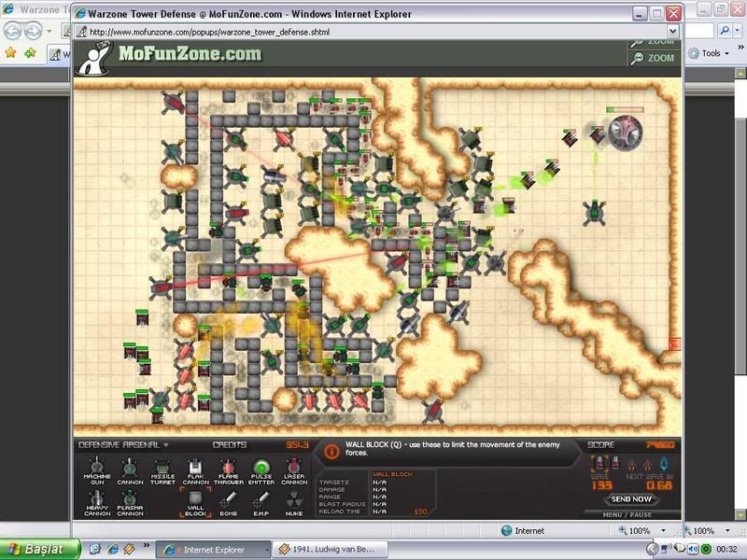747x560 pixels.
Task: Click the orange info icon
Action: (331, 451)
